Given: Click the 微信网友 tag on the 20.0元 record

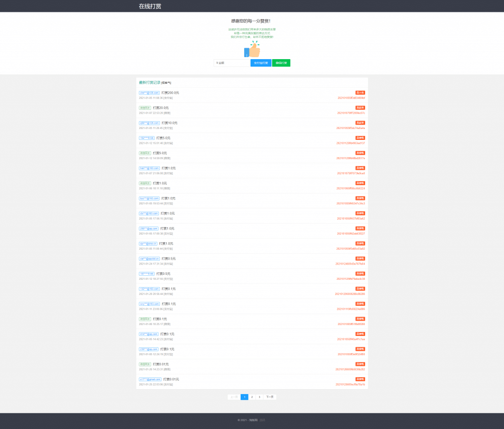Looking at the screenshot, I should point(145,108).
